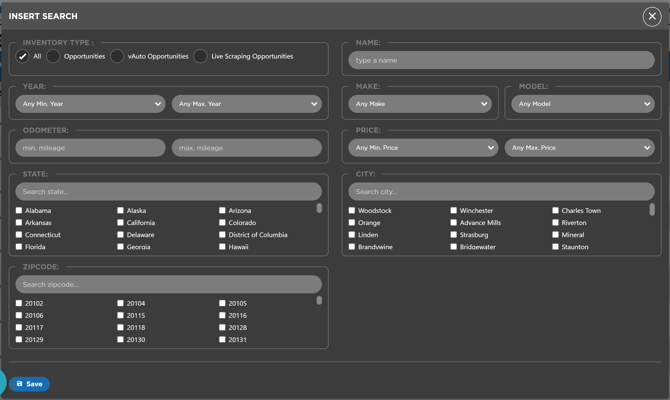Check the 20115 zipcode checkbox
Screen dimensions: 670x400
(120, 315)
